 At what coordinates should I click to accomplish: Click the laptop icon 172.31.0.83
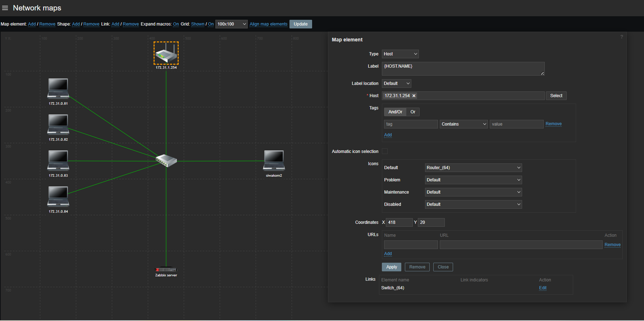(58, 160)
